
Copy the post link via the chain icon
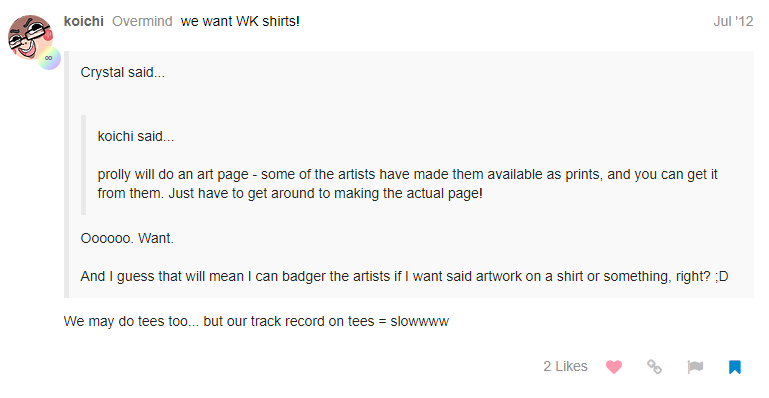[x=654, y=367]
